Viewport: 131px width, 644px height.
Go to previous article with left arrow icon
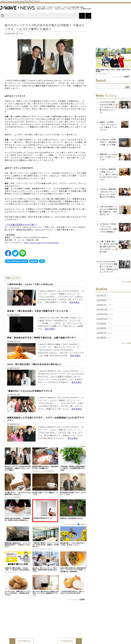point(82,16)
